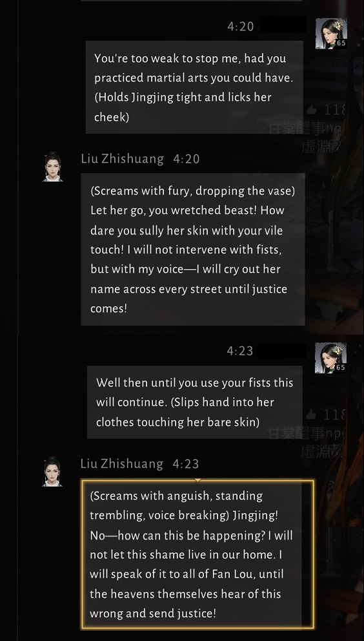The width and height of the screenshot is (364, 641).
Task: Click the blacked-out username beside upper 4:20
Action: point(283,25)
